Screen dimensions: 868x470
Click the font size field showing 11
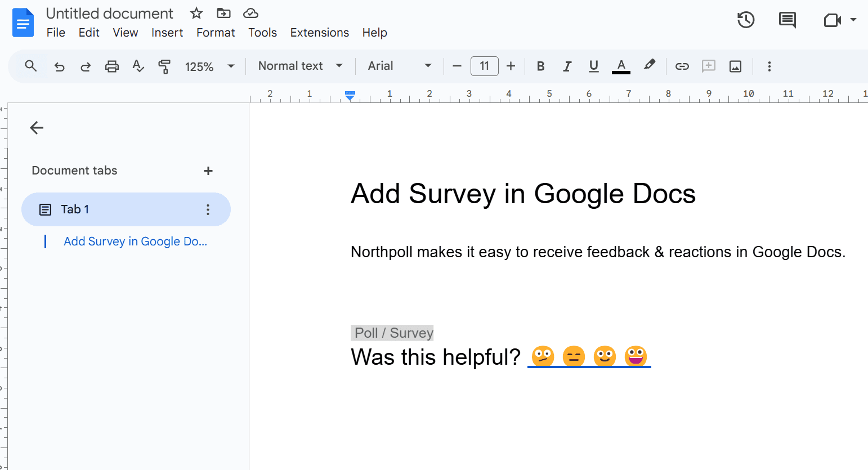485,66
